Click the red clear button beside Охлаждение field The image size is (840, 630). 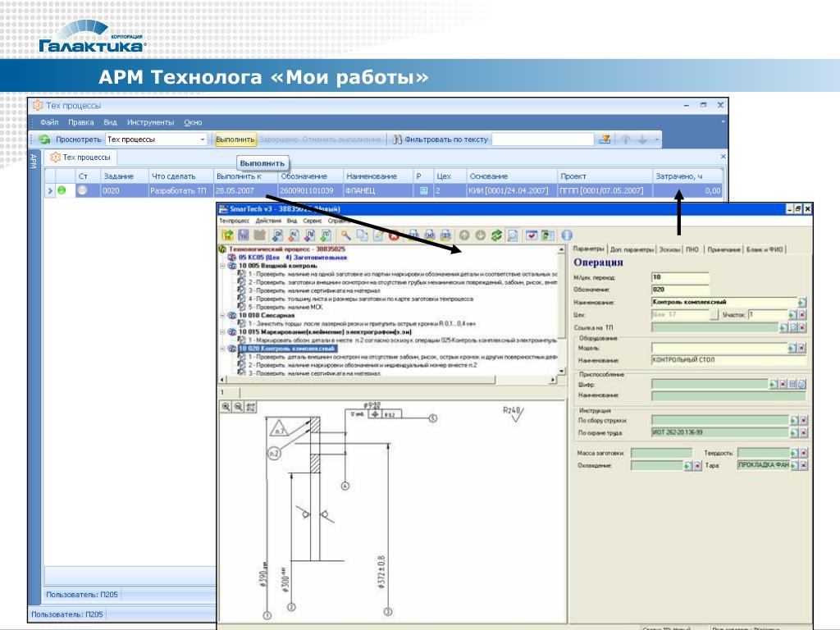pos(697,466)
